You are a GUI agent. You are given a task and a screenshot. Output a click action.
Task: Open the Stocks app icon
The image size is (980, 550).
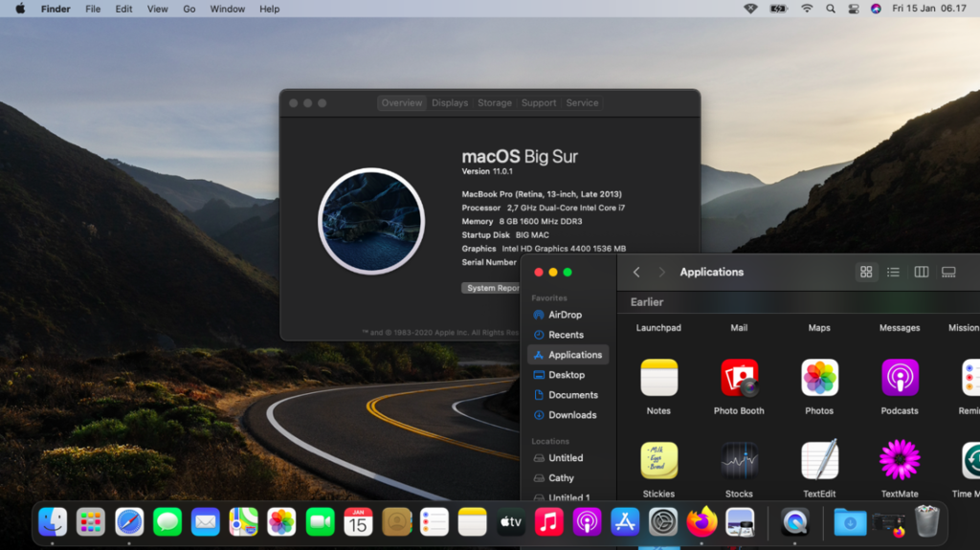pyautogui.click(x=739, y=461)
